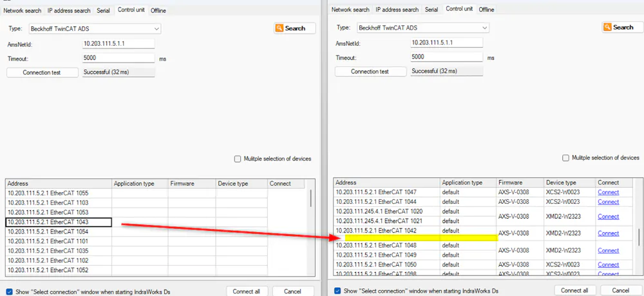Image resolution: width=644 pixels, height=296 pixels.
Task: Click Address column header in left window
Action: coord(59,184)
